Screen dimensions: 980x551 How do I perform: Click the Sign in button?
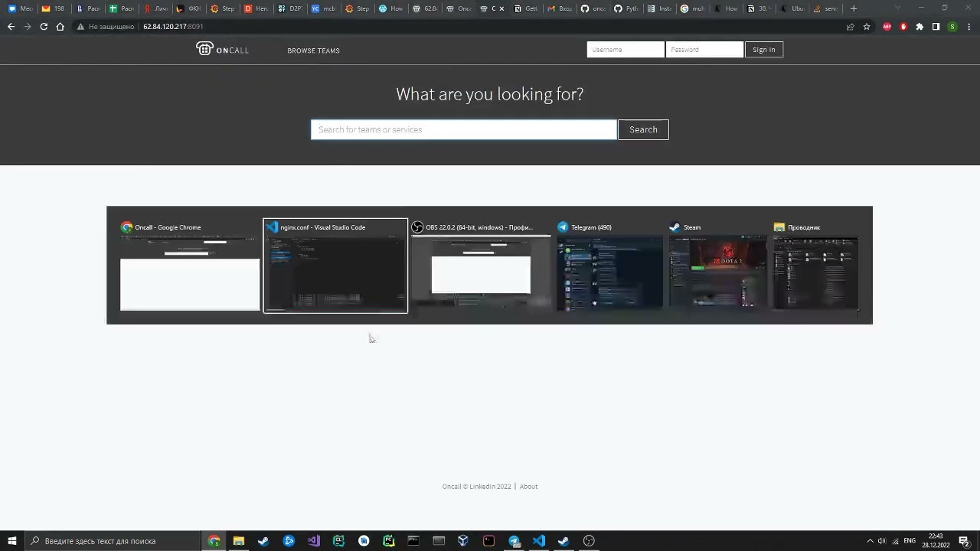(x=763, y=50)
